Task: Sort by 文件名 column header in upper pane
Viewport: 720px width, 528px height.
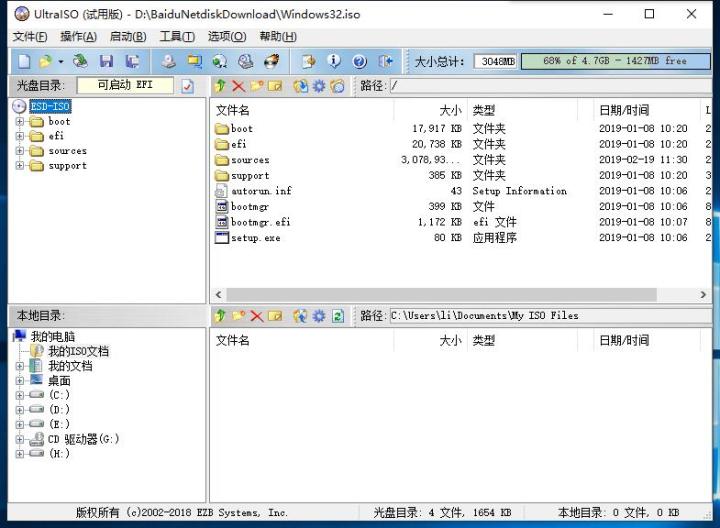Action: 303,110
